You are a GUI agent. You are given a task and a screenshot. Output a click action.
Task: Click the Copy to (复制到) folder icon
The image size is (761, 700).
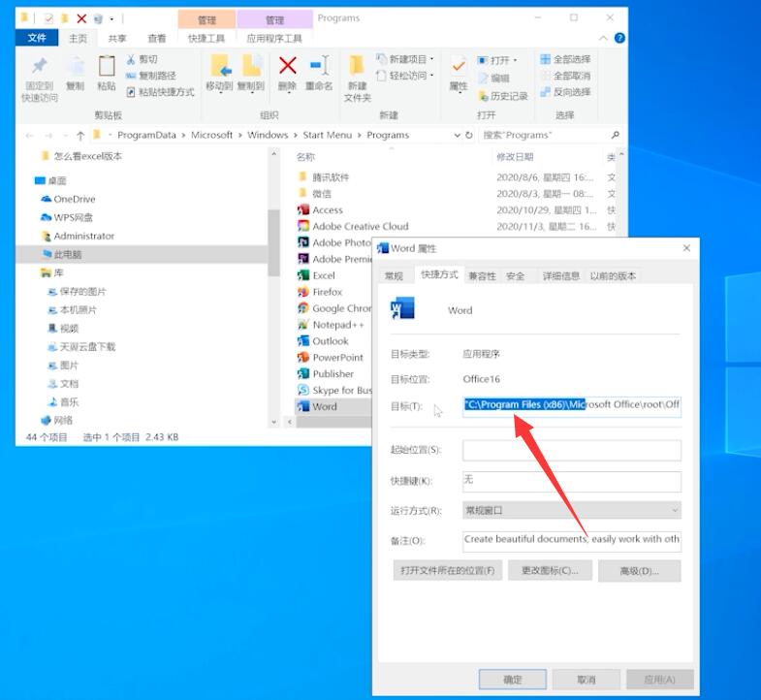252,66
